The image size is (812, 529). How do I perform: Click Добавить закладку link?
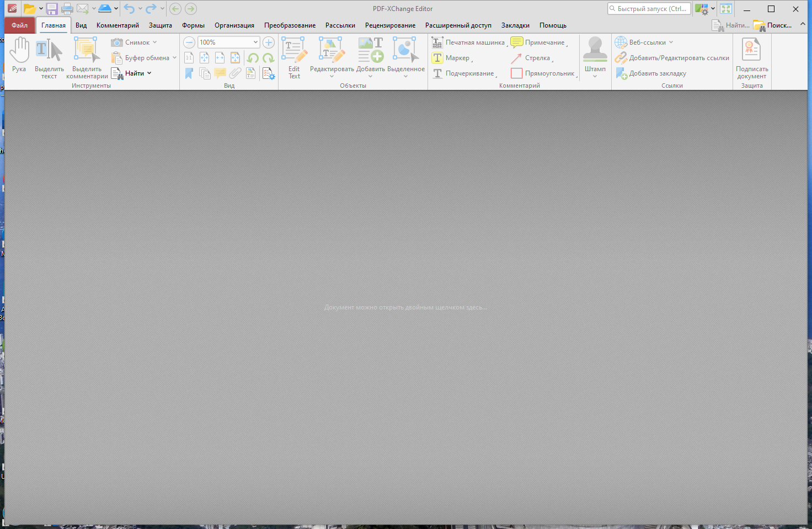pyautogui.click(x=656, y=73)
